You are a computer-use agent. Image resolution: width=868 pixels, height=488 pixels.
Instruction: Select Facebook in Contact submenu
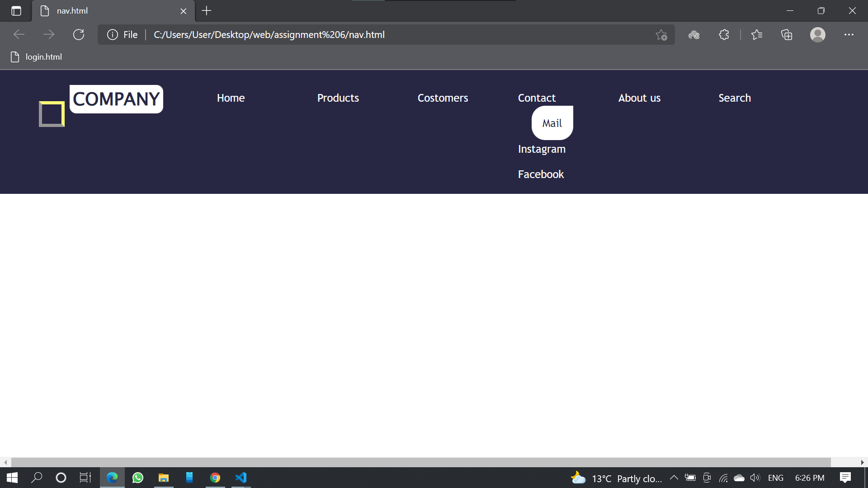point(541,174)
